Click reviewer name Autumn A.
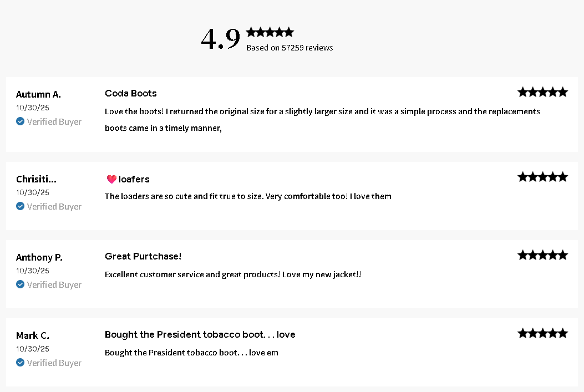584x392 pixels. tap(38, 94)
